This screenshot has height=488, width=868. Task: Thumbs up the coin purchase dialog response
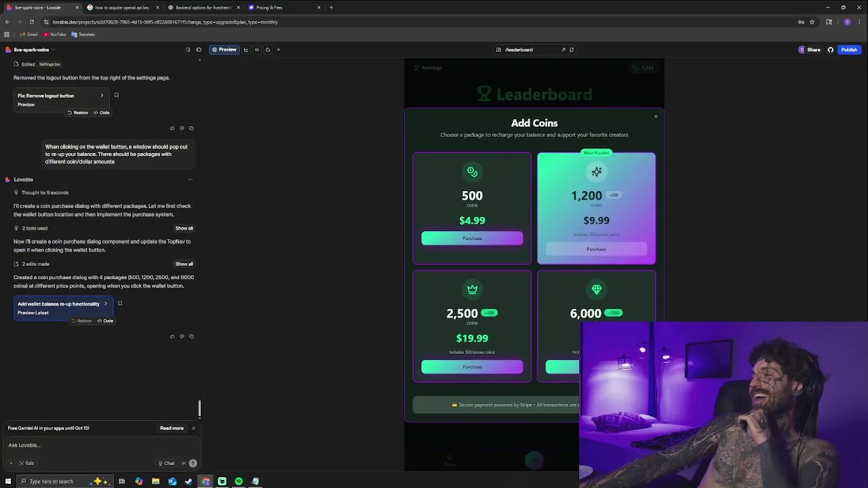(x=172, y=336)
